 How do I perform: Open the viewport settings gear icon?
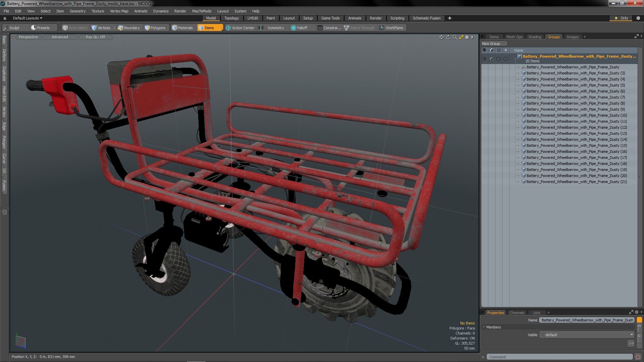[x=467, y=37]
